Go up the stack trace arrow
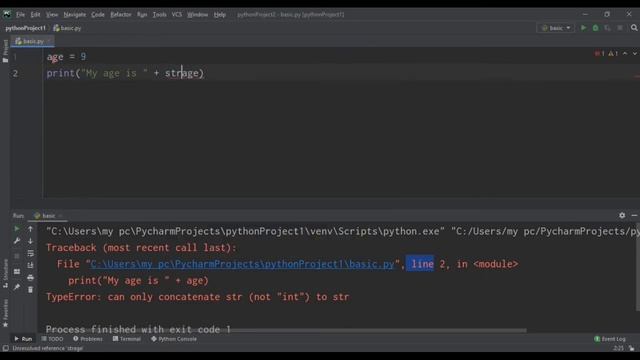 [x=30, y=229]
